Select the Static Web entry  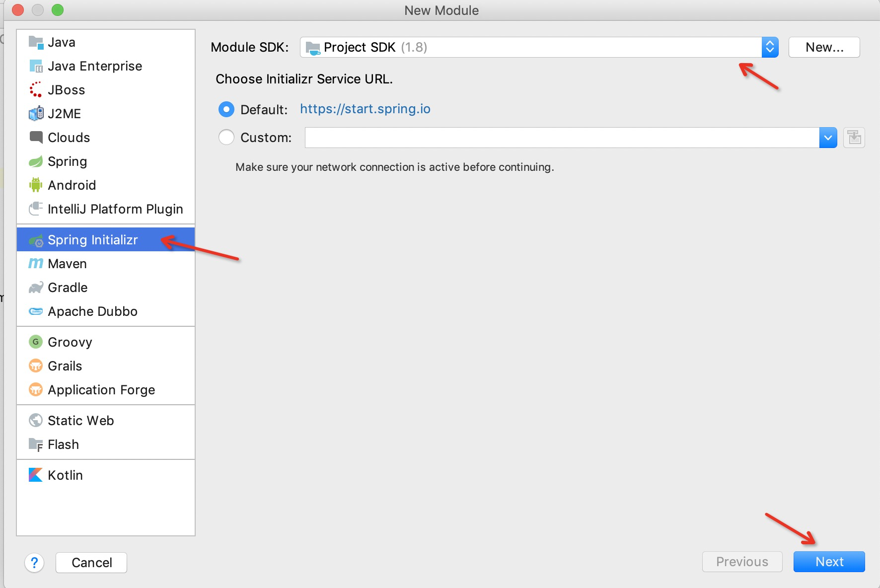coord(106,421)
